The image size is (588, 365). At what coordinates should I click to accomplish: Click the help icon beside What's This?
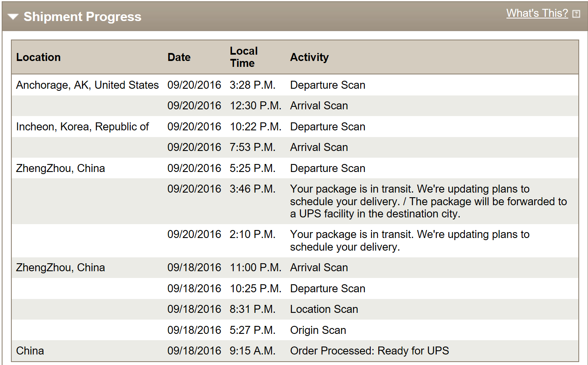coord(576,14)
